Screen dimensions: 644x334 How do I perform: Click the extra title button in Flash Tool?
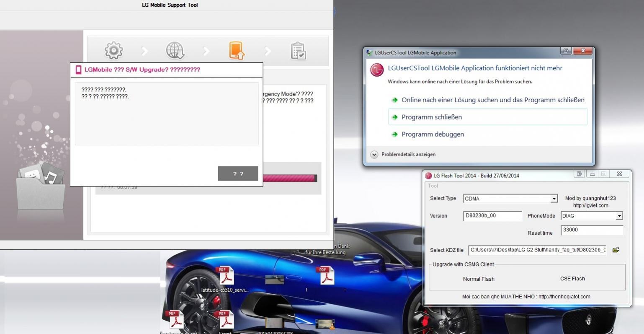579,174
